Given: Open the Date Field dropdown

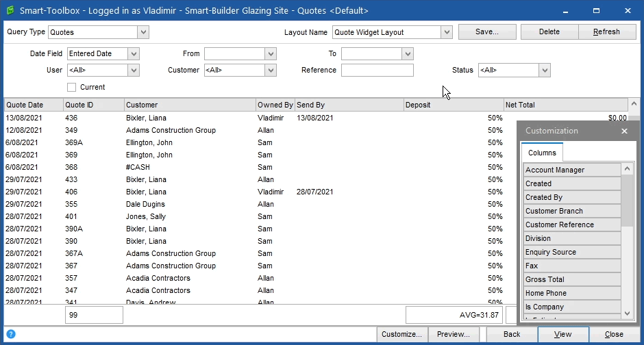Looking at the screenshot, I should coord(134,53).
